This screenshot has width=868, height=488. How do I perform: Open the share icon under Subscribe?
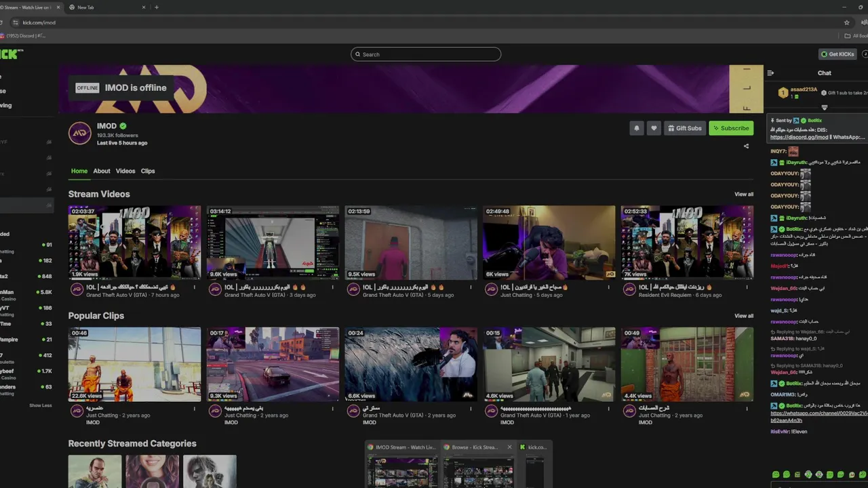click(x=746, y=146)
